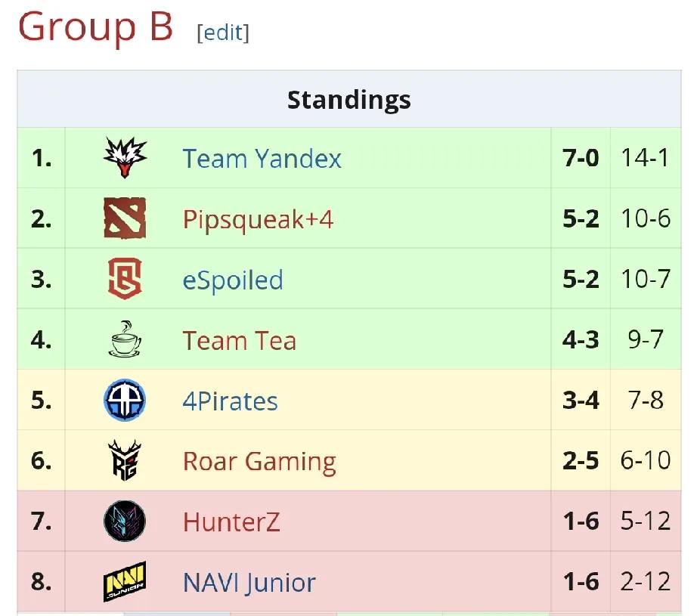Open the Team Tea link
Screen dimensions: 697x616
(239, 340)
